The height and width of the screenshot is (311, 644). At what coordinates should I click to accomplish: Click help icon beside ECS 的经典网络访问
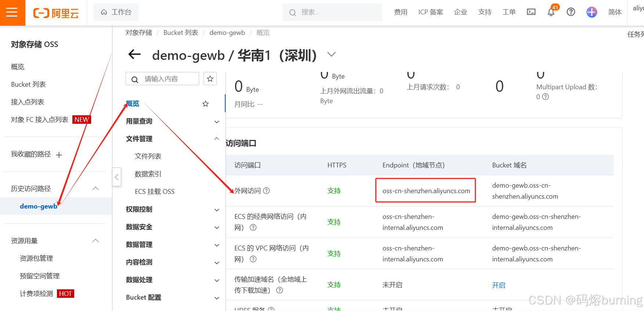coord(253,228)
